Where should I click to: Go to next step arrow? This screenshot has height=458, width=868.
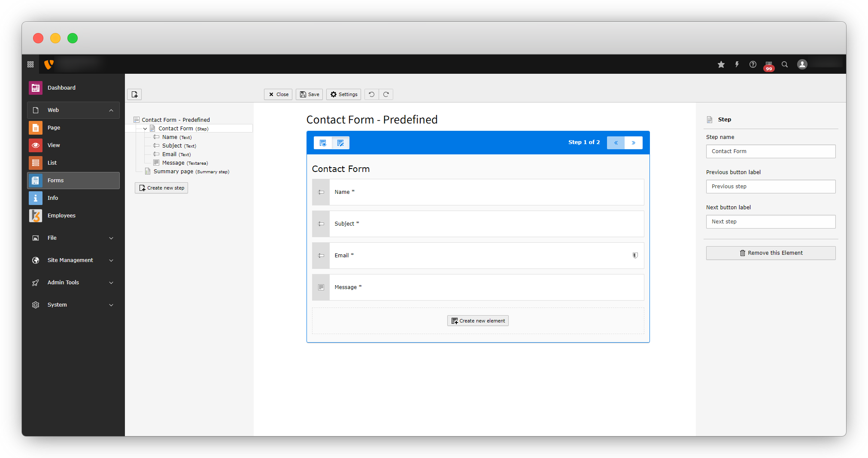(634, 143)
